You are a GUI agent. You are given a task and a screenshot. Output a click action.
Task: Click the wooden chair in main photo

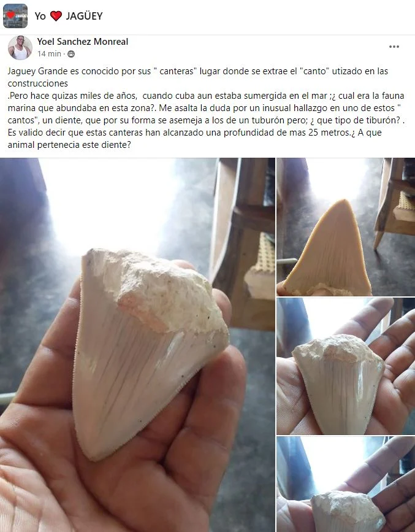click(x=242, y=244)
